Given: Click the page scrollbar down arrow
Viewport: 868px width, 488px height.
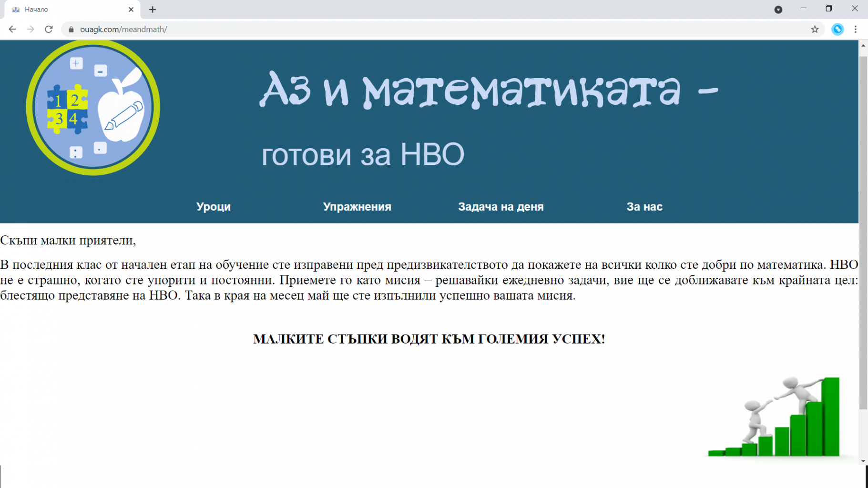Looking at the screenshot, I should click(x=863, y=461).
